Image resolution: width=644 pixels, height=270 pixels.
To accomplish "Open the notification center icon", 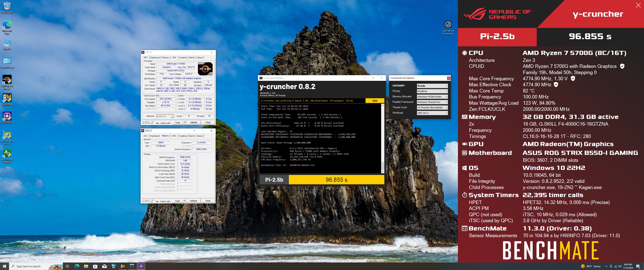I will tap(638, 266).
